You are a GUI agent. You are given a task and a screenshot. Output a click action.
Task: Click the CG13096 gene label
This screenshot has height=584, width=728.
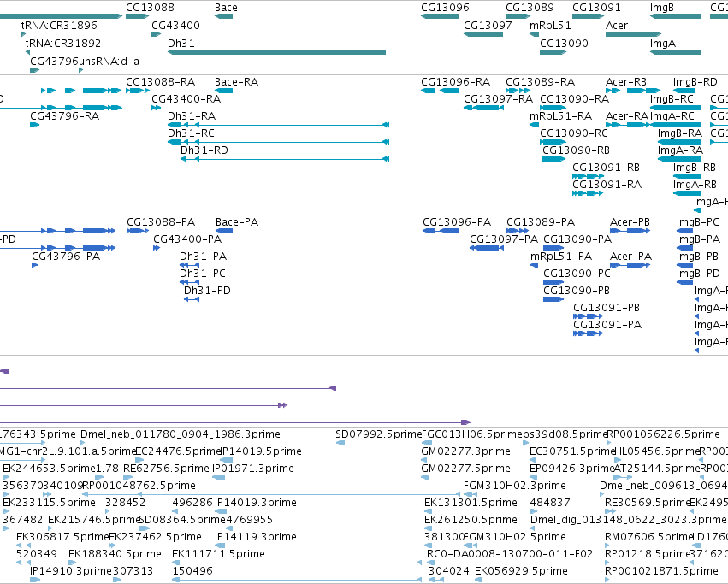click(445, 8)
